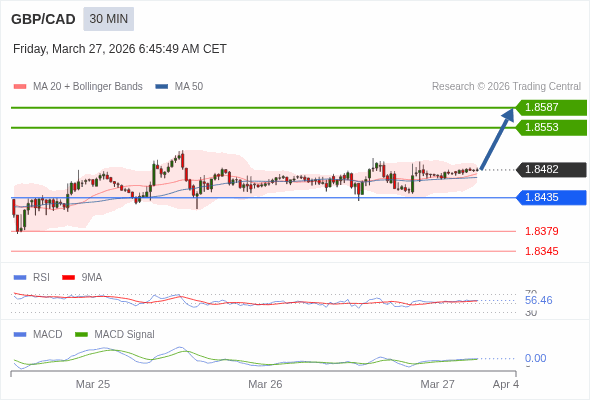The height and width of the screenshot is (400, 590).
Task: Click the Research © 2026 Trading Central credit
Action: coord(506,87)
